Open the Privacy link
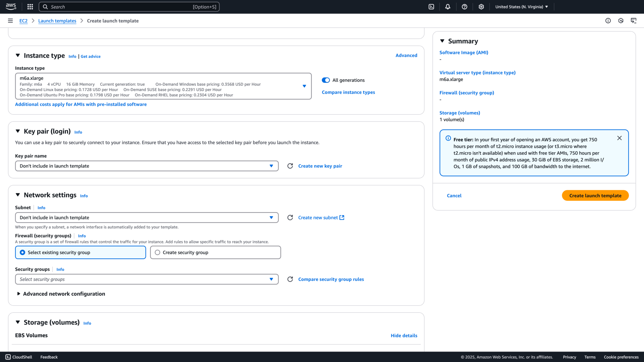 (569, 357)
